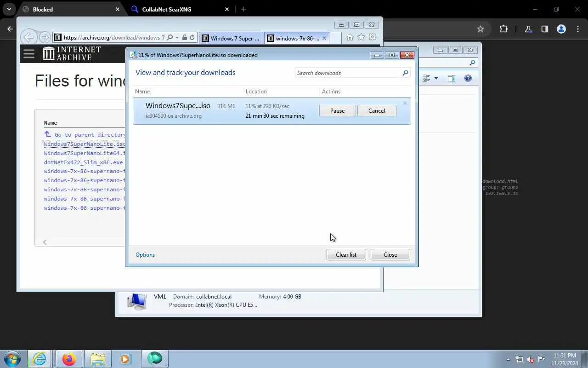This screenshot has width=588, height=368.
Task: Show hidden system tray icons
Action: pos(508,359)
